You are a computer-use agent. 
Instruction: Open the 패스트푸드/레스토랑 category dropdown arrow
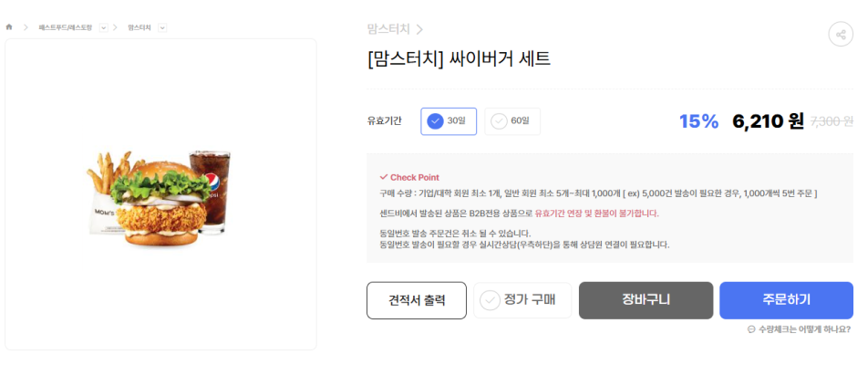coord(104,27)
